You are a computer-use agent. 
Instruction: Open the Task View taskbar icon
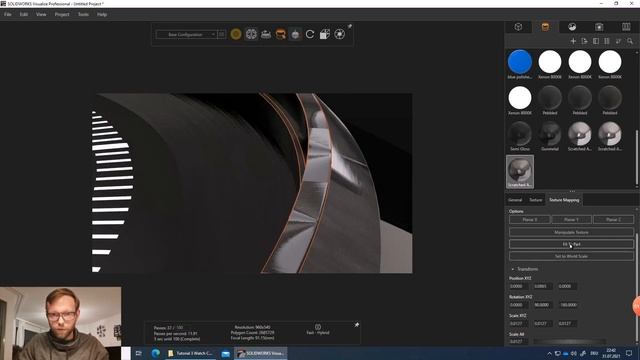(x=139, y=353)
